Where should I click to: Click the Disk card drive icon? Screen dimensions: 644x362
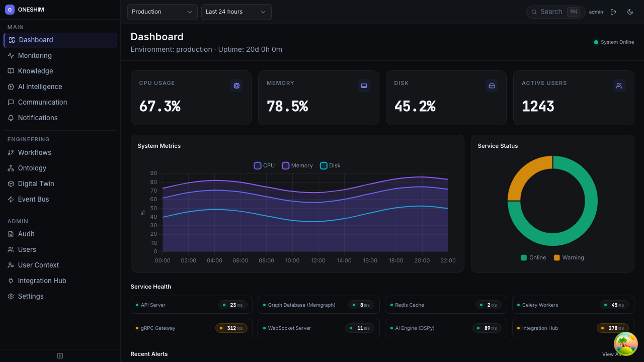492,85
